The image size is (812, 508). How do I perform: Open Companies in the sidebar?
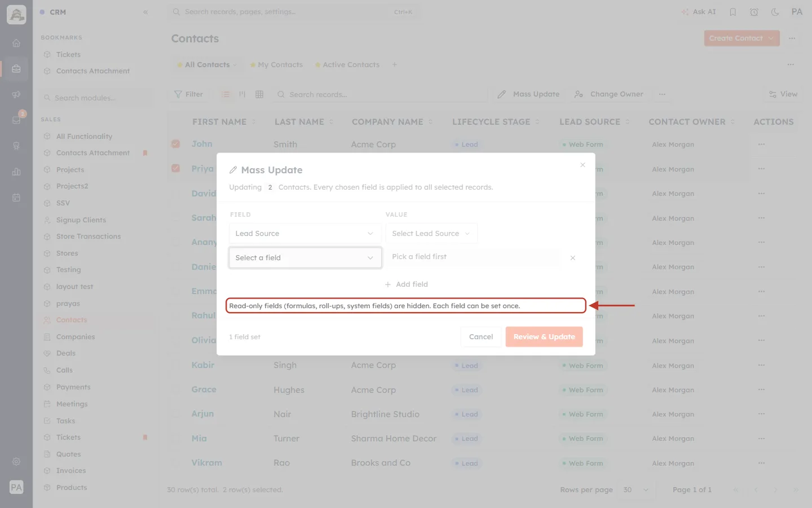76,337
